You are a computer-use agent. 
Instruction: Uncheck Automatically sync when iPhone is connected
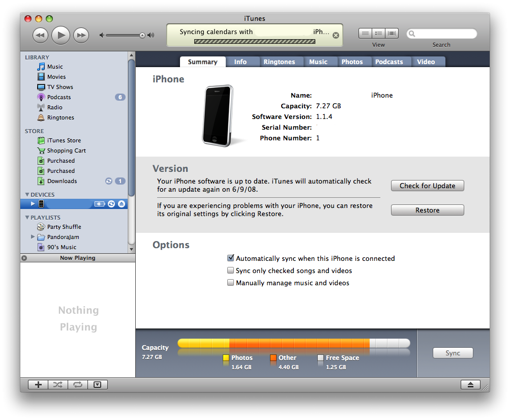tap(231, 258)
